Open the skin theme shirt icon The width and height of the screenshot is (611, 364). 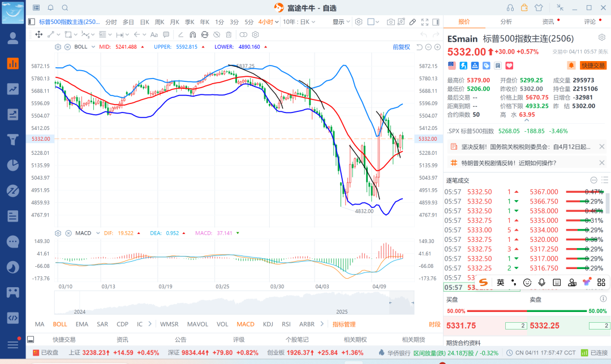539,7
